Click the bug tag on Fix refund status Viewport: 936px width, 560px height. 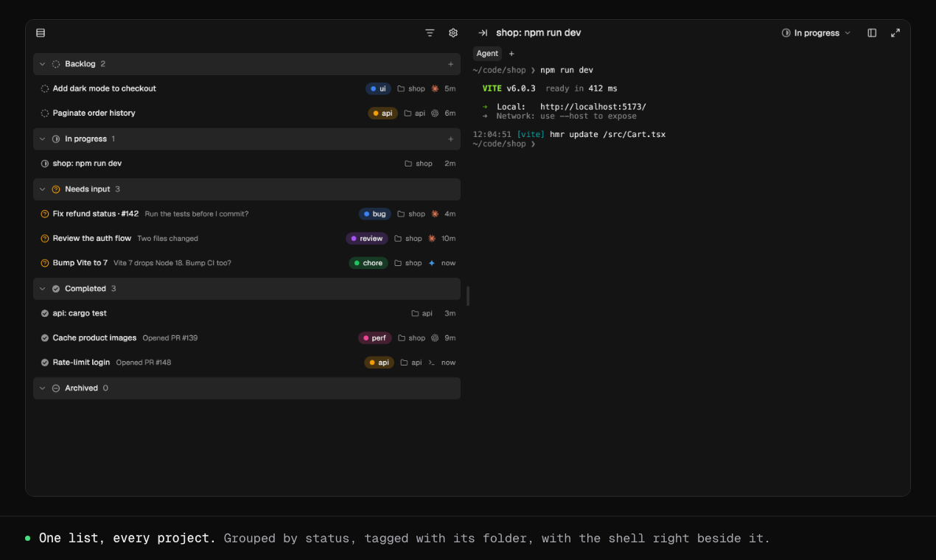coord(375,214)
